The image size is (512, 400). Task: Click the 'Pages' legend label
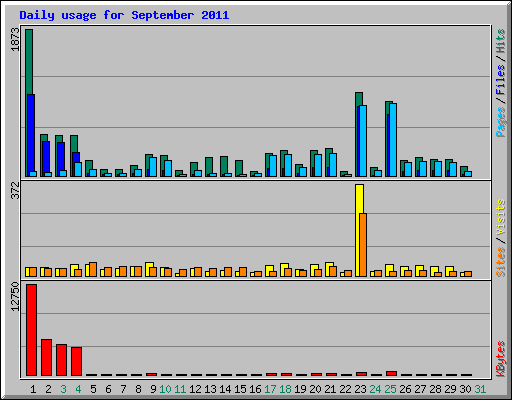coord(501,122)
